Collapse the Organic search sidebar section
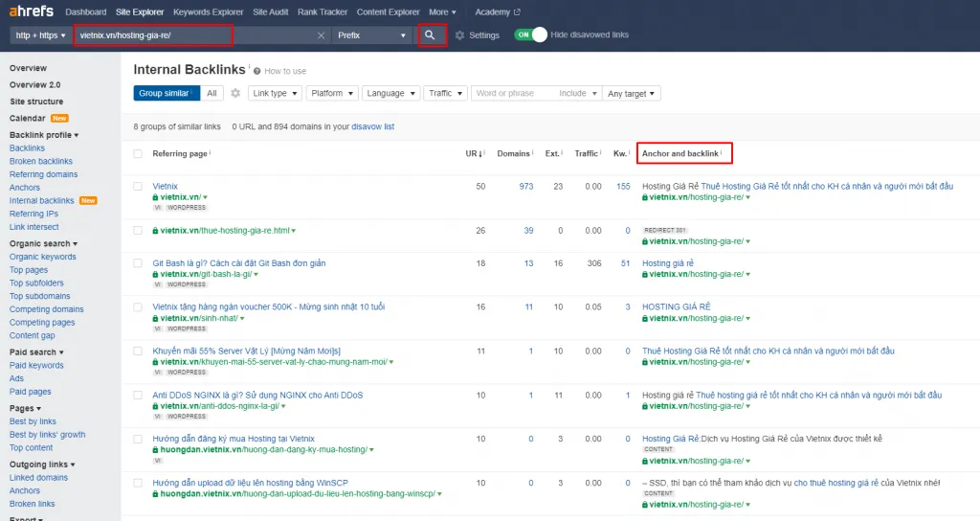 (43, 244)
